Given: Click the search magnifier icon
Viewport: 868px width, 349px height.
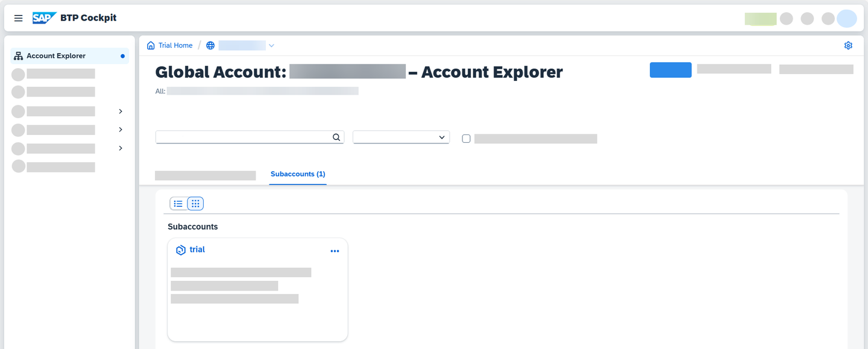Looking at the screenshot, I should click(x=336, y=137).
